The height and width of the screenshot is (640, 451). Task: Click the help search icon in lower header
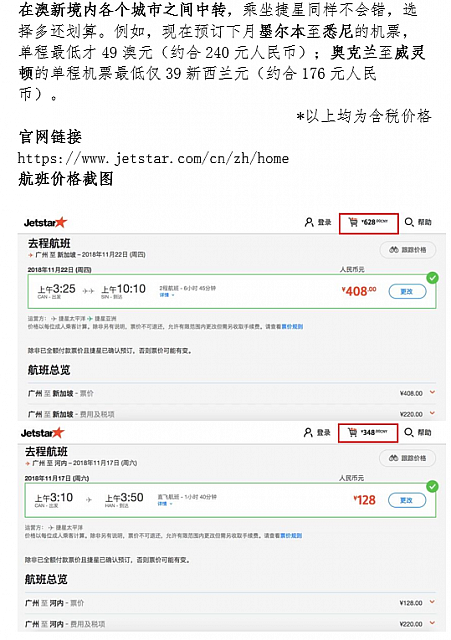coord(409,432)
